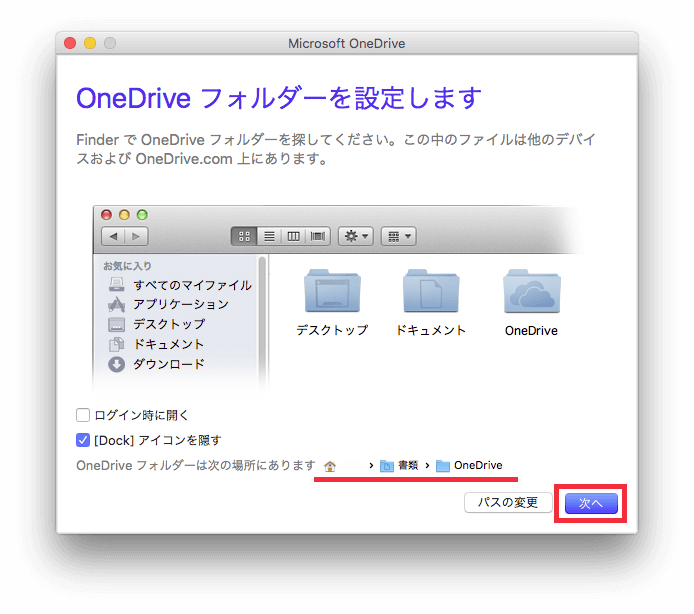
Task: Switch Finder to cover flow view
Action: coord(318,236)
